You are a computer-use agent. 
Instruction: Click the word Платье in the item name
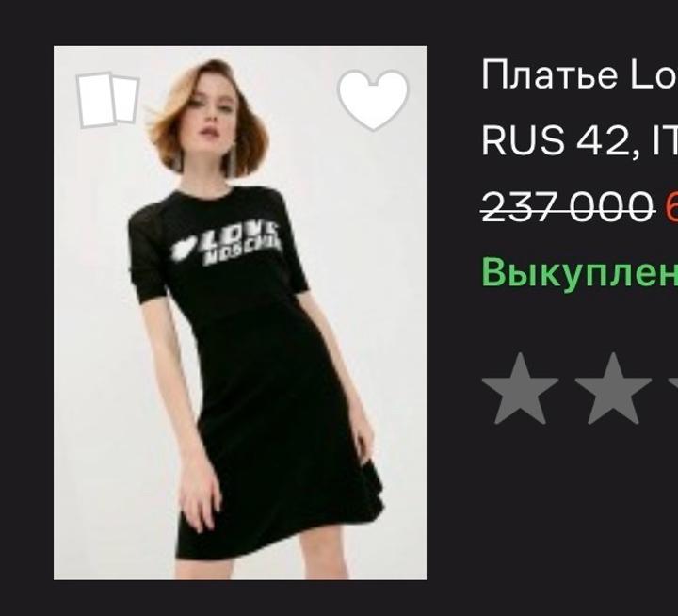(x=549, y=75)
